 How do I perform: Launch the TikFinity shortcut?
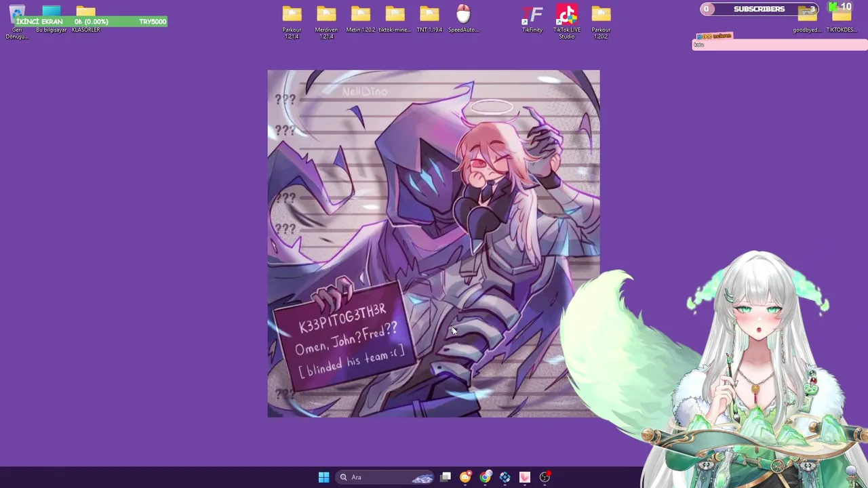point(532,19)
